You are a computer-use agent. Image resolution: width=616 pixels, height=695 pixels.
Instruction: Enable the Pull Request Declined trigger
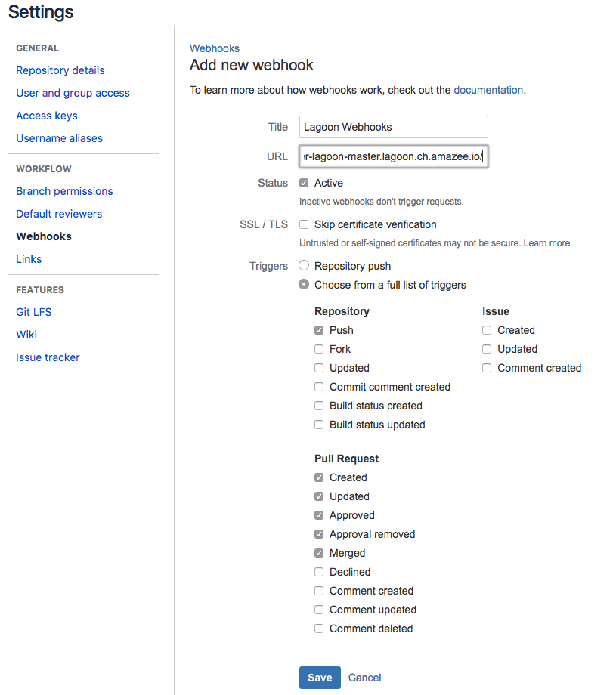pos(319,572)
